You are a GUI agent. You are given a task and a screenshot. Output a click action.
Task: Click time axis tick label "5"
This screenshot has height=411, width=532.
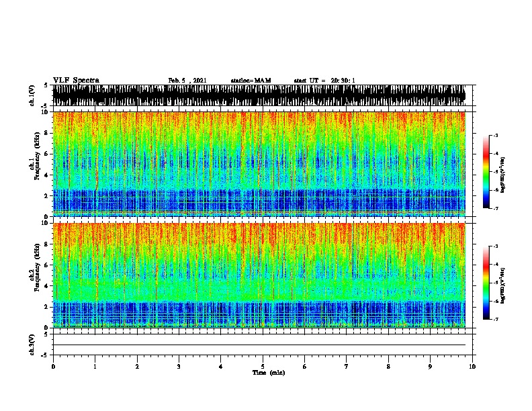263,367
